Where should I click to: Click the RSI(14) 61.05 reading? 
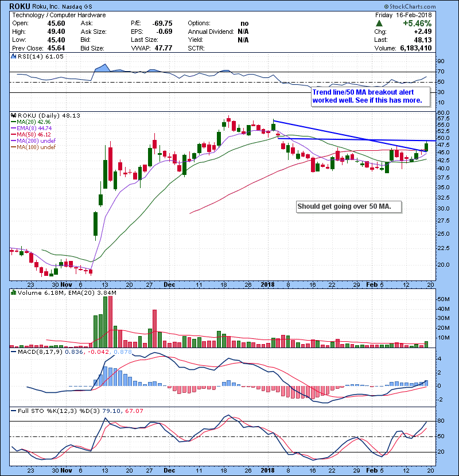[x=41, y=56]
